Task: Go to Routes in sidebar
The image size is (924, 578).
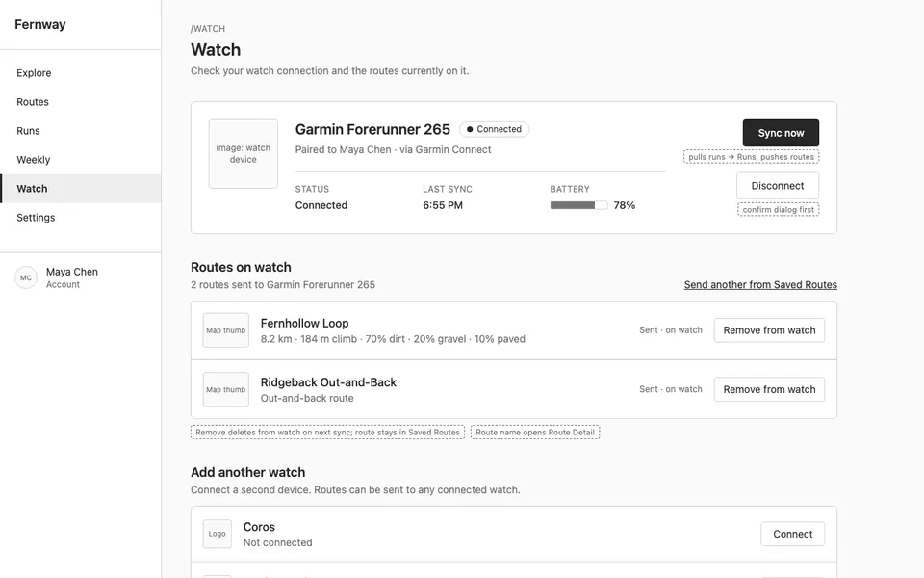Action: (x=80, y=102)
